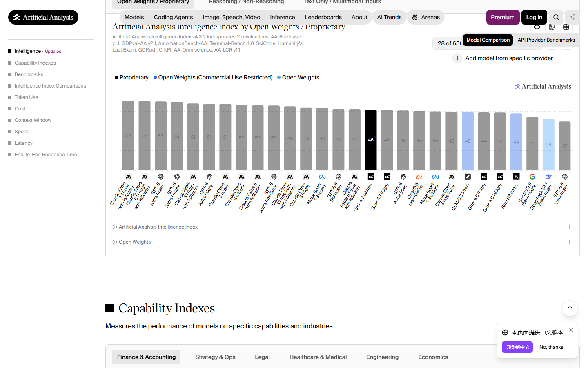Viewport: 588px width, 368px height.
Task: Click the blue GLM-5.3 (max) bar
Action: [x=468, y=141]
